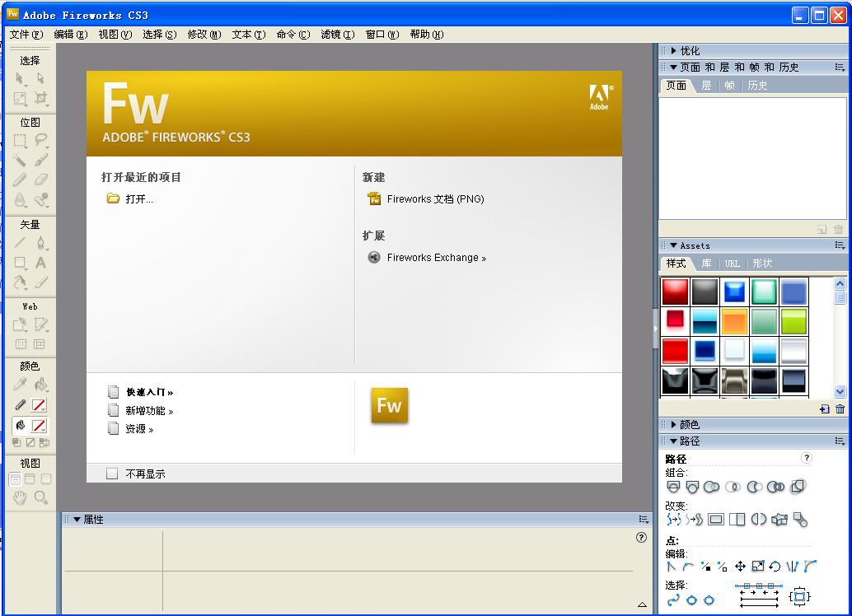Click the help icon in Path panel
Viewport: 852px width, 616px height.
tap(807, 457)
